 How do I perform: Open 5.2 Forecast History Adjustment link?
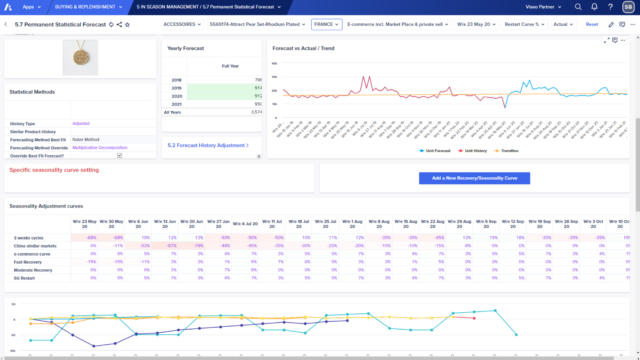click(208, 145)
